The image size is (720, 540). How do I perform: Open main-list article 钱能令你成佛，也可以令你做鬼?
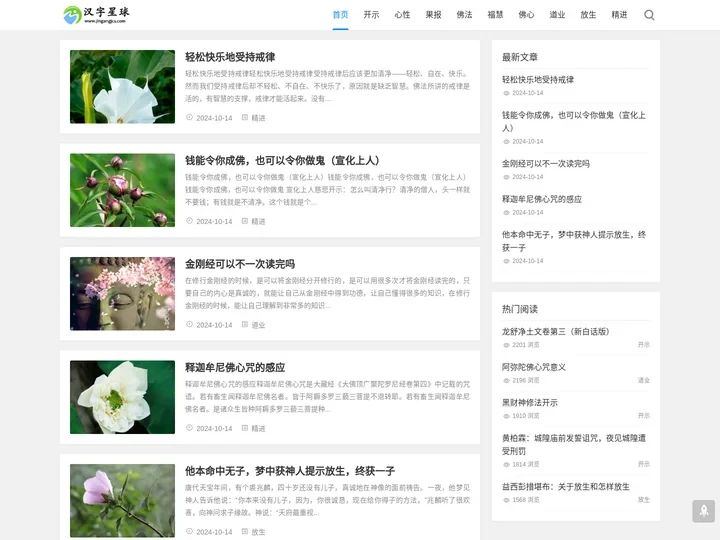point(282,160)
